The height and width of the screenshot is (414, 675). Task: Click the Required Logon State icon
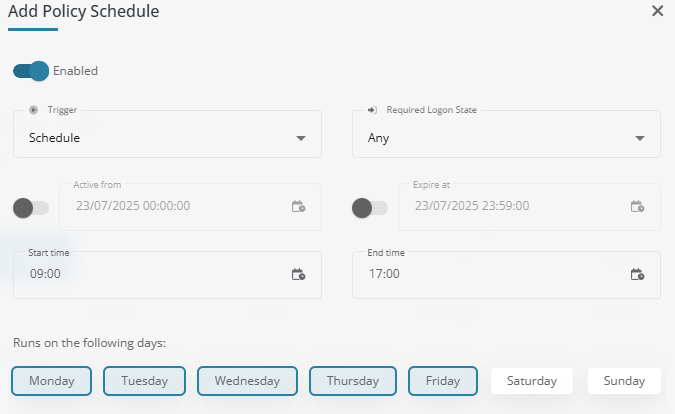(373, 110)
